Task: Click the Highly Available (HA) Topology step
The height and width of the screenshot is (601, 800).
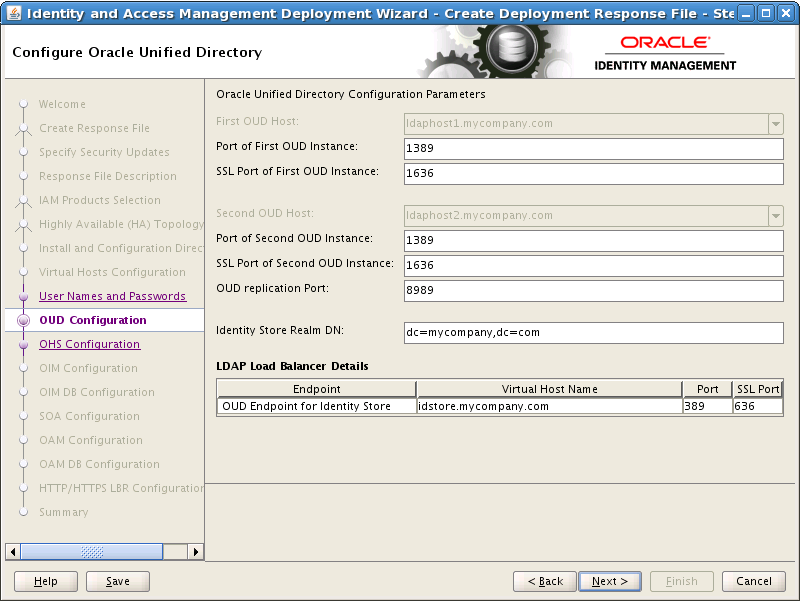Action: (x=121, y=224)
